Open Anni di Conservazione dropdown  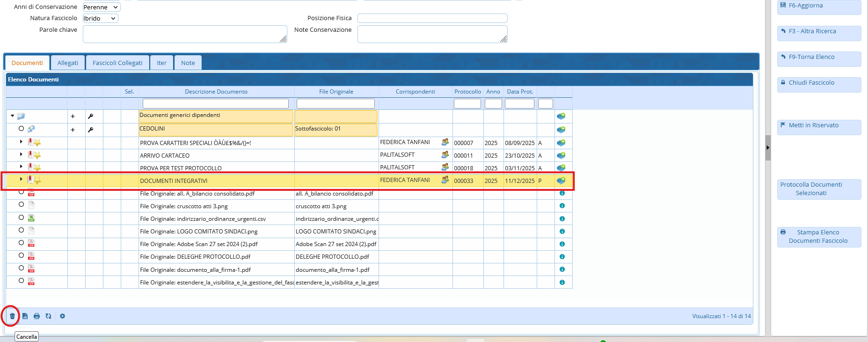pos(101,7)
